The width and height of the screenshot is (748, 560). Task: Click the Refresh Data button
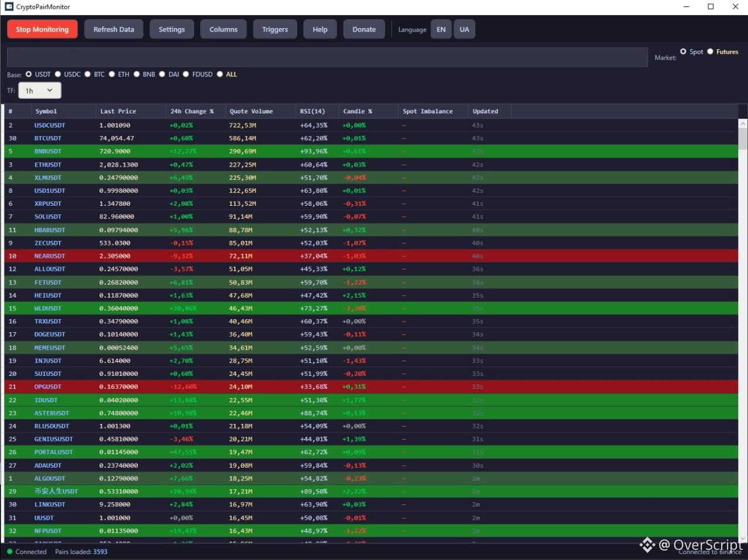(113, 29)
